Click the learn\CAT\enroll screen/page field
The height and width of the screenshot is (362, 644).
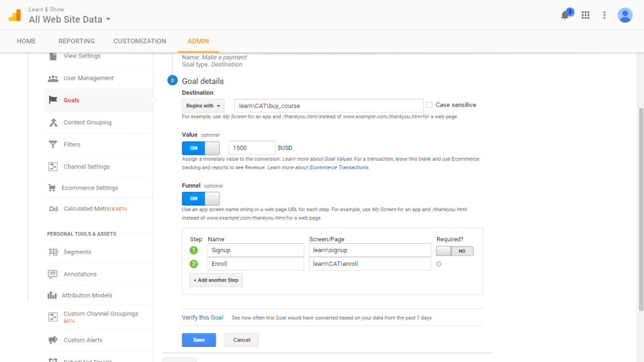tap(370, 264)
